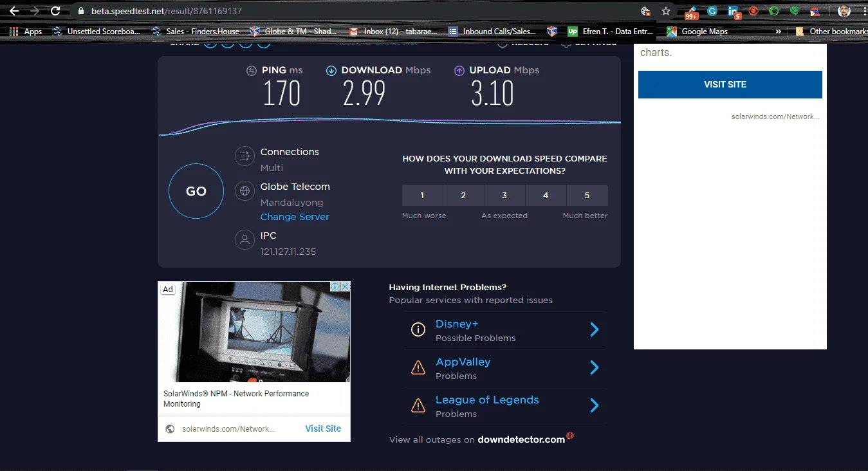Click the browser forward arrow
The height and width of the screenshot is (471, 868).
[35, 11]
